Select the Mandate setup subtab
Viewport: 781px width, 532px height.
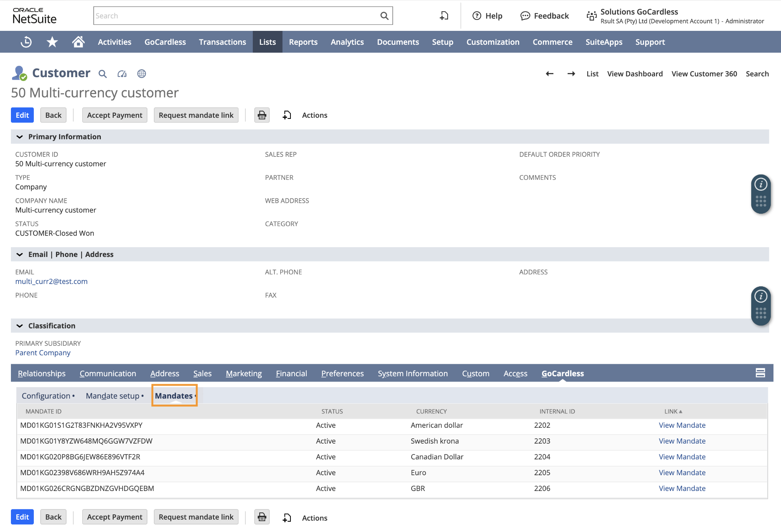113,396
